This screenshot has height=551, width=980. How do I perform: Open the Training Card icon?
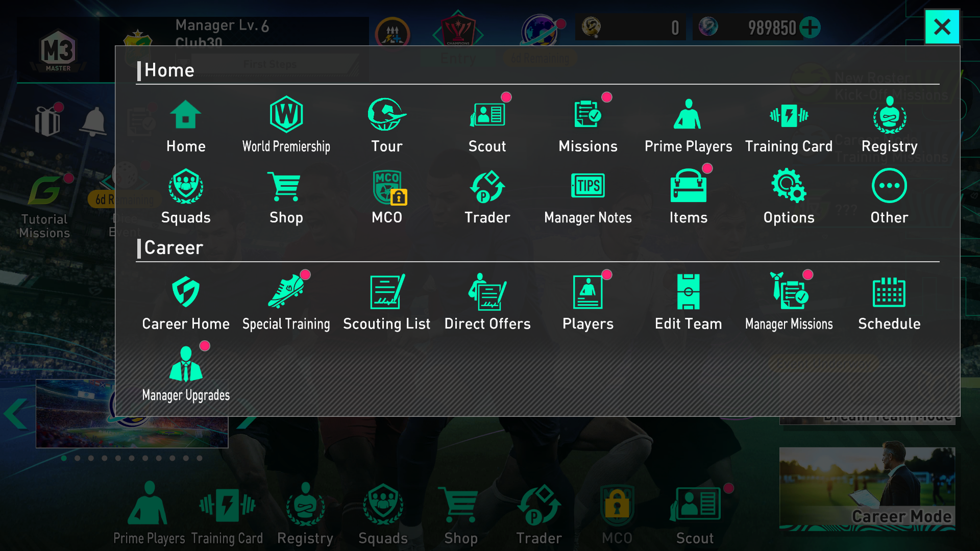coord(789,115)
